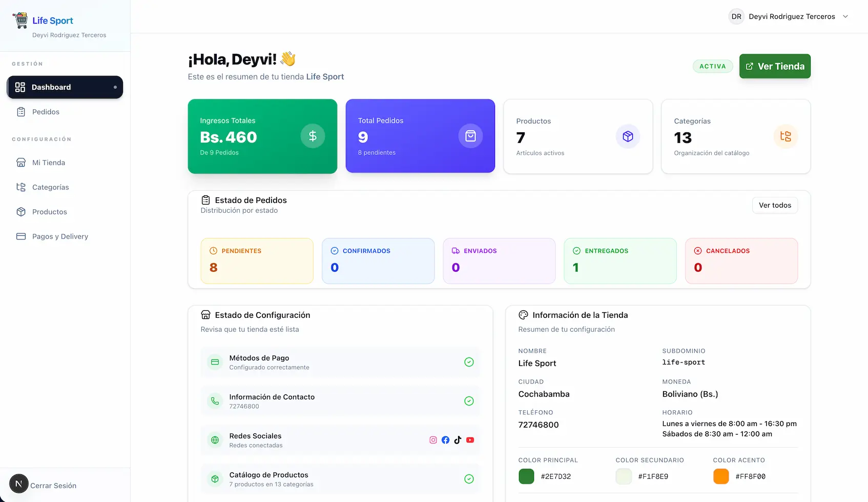Viewport: 868px width, 502px height.
Task: Click the truck icon in Enviados card
Action: pyautogui.click(x=456, y=251)
